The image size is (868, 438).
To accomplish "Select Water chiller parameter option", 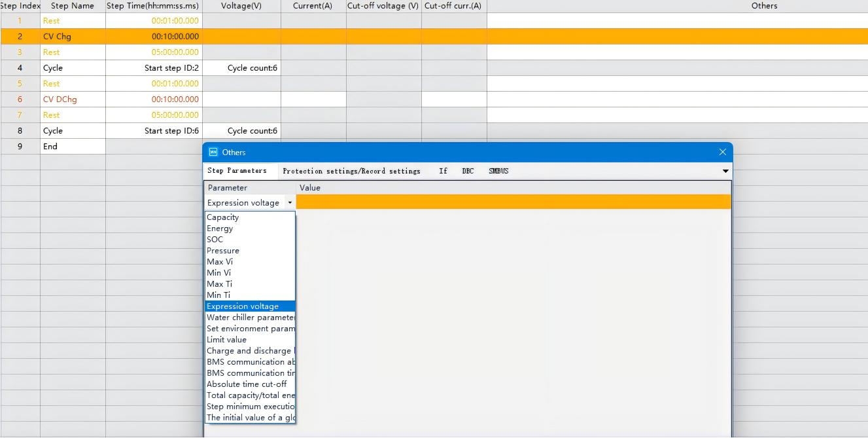I will [x=250, y=318].
